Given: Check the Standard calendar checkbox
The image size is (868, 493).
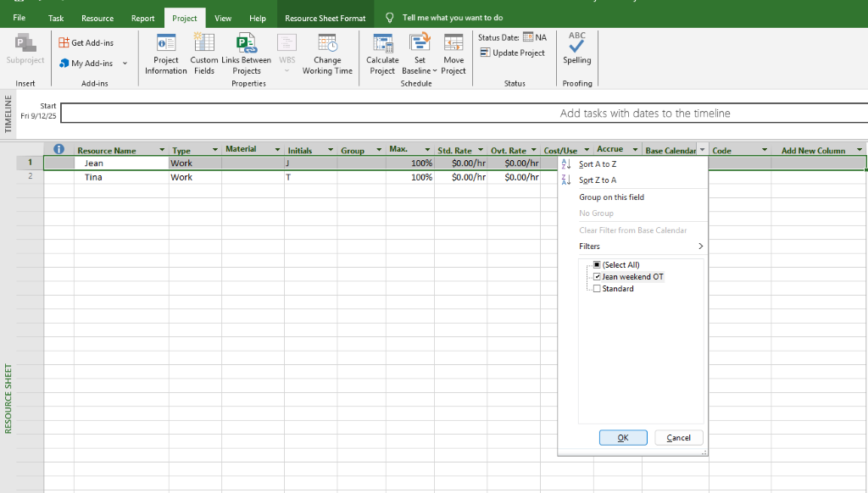Looking at the screenshot, I should 597,288.
